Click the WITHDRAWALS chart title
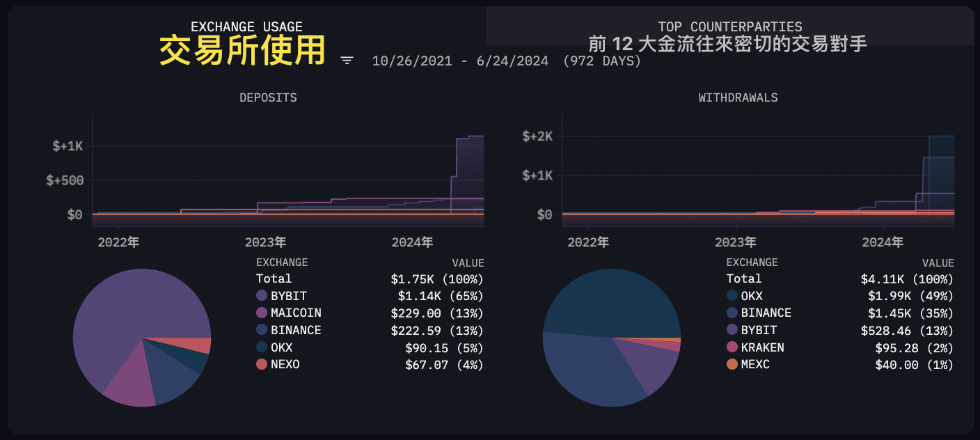The height and width of the screenshot is (440, 980). click(x=738, y=98)
